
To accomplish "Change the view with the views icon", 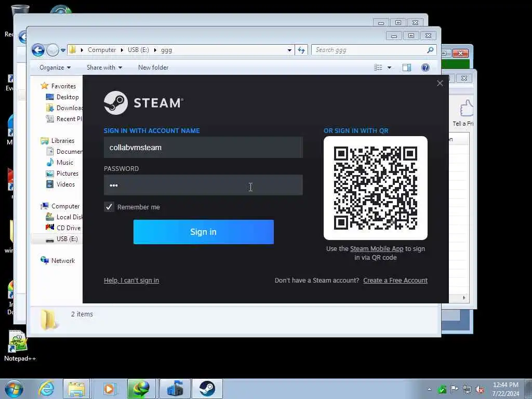I will coord(378,68).
